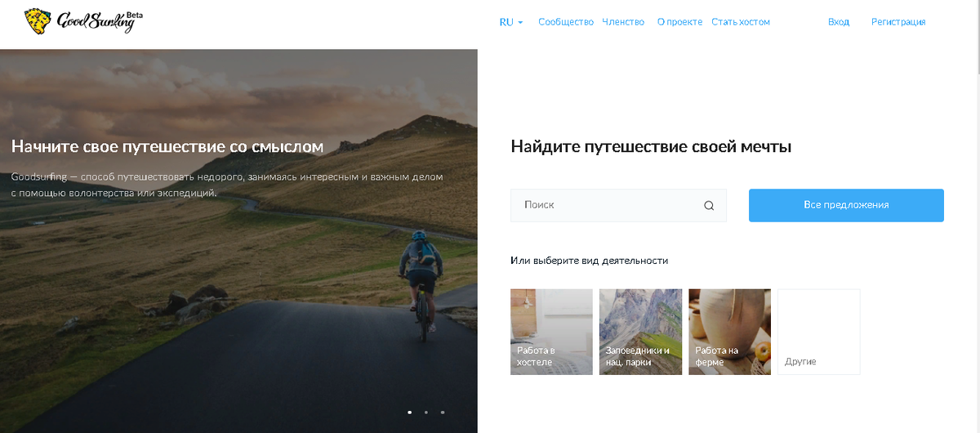Select the Заповедники и нац. парки tile
The height and width of the screenshot is (433, 980).
[x=640, y=332]
